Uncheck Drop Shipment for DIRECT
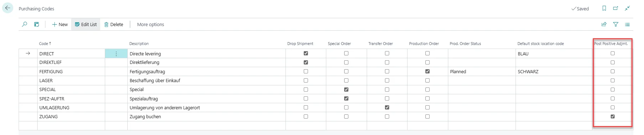644x135 pixels. tap(306, 53)
